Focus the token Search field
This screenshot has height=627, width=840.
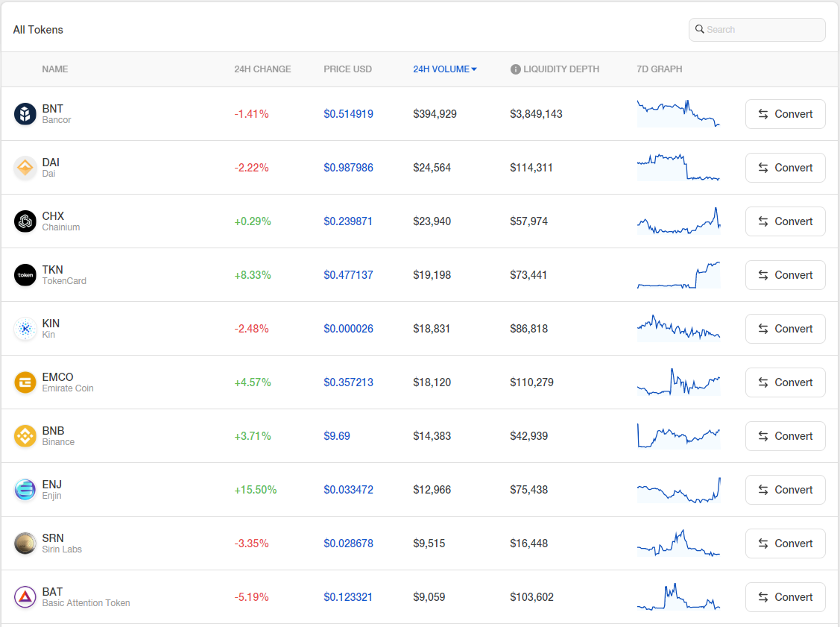pos(757,30)
